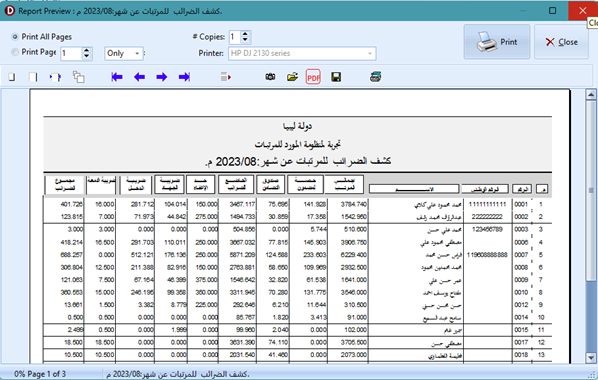Export the report as PDF
This screenshot has height=380, width=598.
pos(313,77)
